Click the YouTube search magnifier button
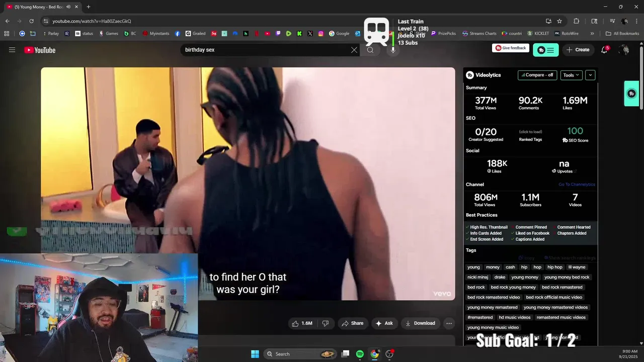Viewport: 644px width, 362px height. tap(370, 50)
